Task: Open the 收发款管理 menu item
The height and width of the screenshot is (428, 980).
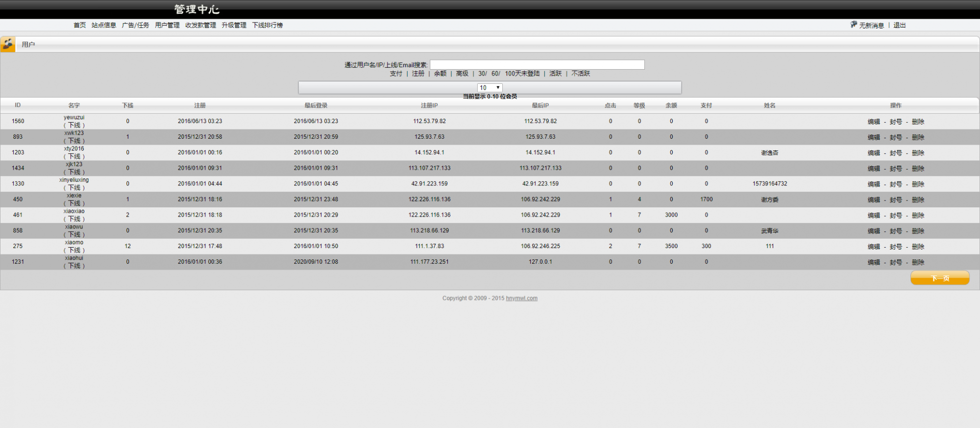Action: tap(200, 25)
